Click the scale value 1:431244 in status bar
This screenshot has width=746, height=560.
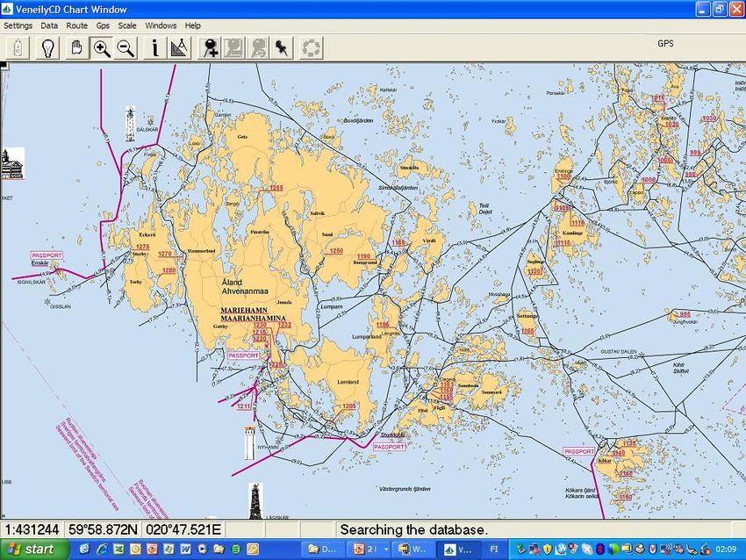pos(32,529)
